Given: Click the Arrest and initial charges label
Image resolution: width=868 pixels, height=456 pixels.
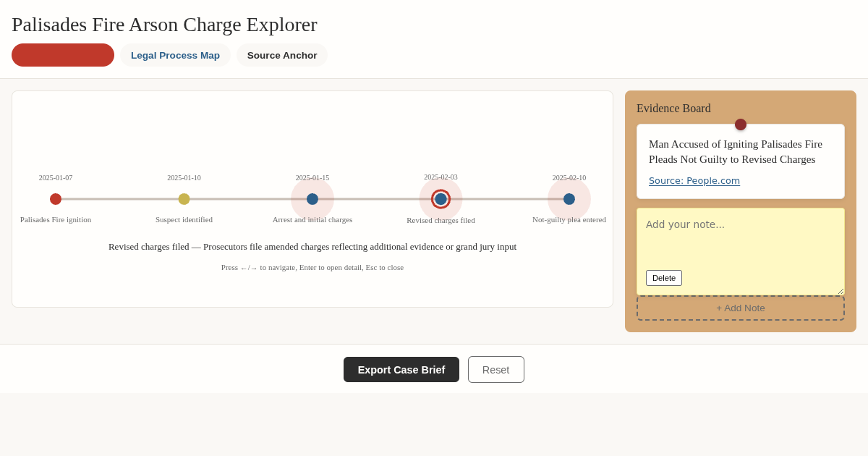Looking at the screenshot, I should tap(312, 219).
